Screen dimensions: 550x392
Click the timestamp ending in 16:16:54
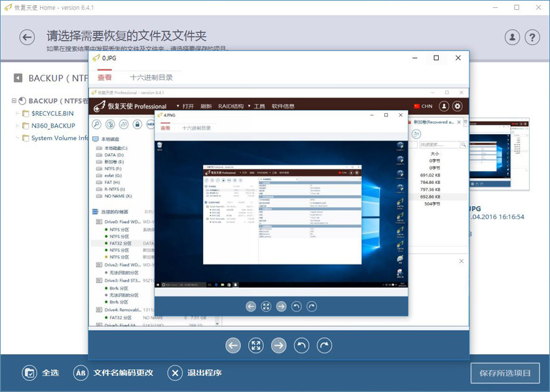coord(497,217)
